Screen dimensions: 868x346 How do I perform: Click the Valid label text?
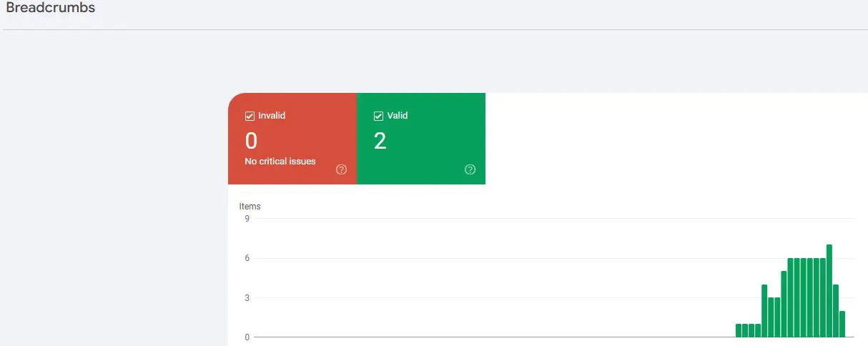(x=398, y=116)
